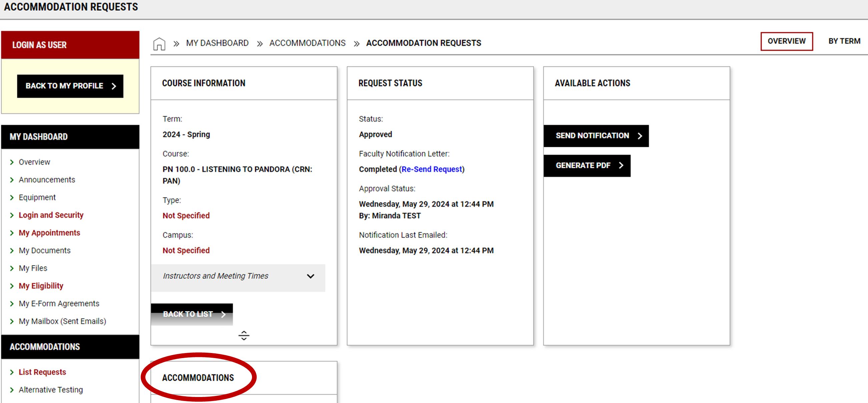
Task: Click the Back to List button
Action: tap(191, 314)
